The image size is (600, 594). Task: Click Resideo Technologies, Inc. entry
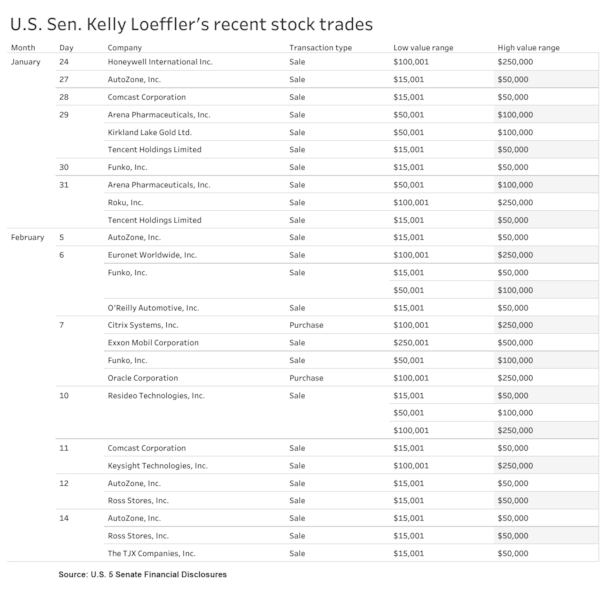156,395
